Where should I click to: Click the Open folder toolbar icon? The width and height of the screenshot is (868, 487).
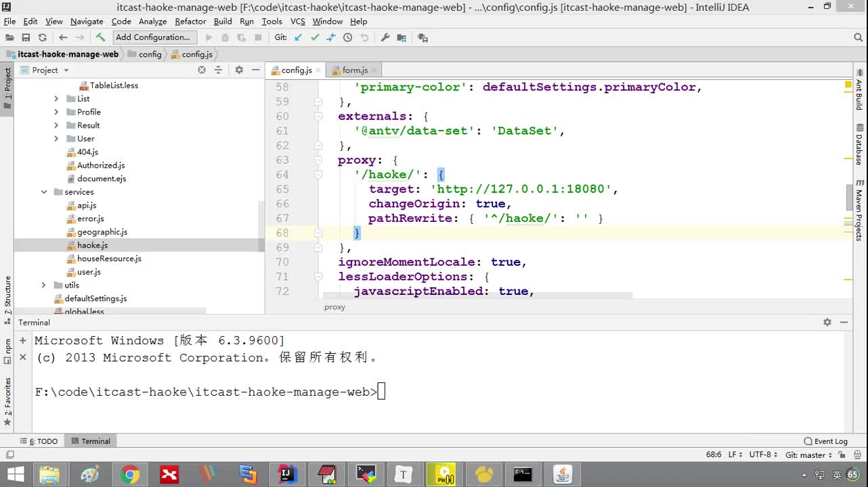coord(9,38)
